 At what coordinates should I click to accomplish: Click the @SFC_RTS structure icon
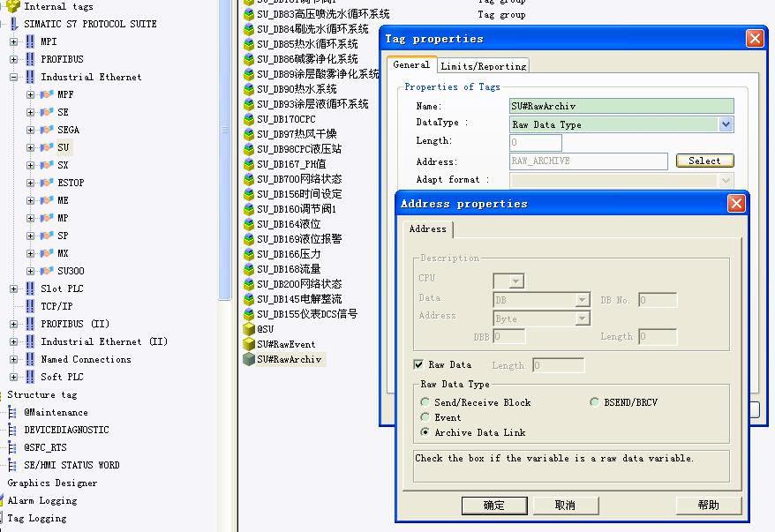[x=12, y=447]
